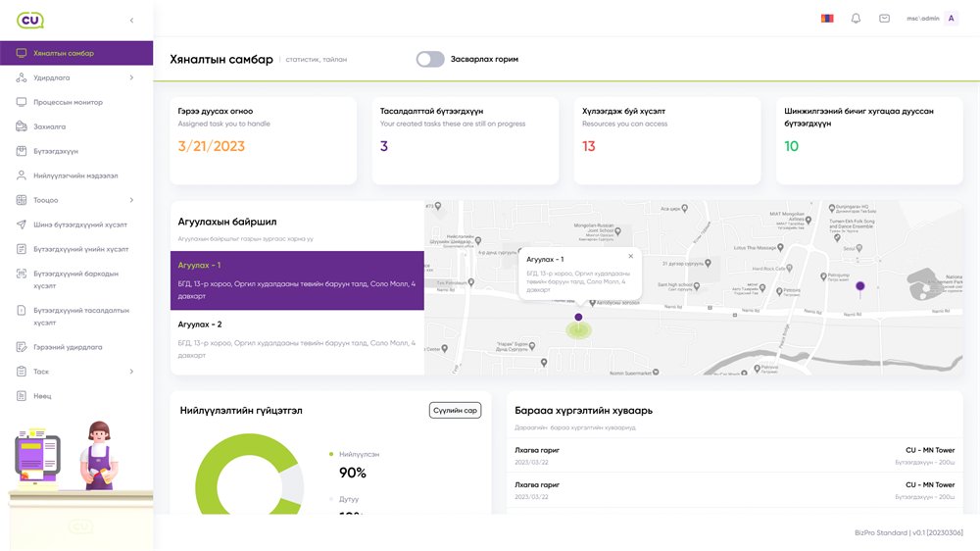Open Процессын монитор menu item
The height and width of the screenshot is (551, 980).
pos(76,102)
